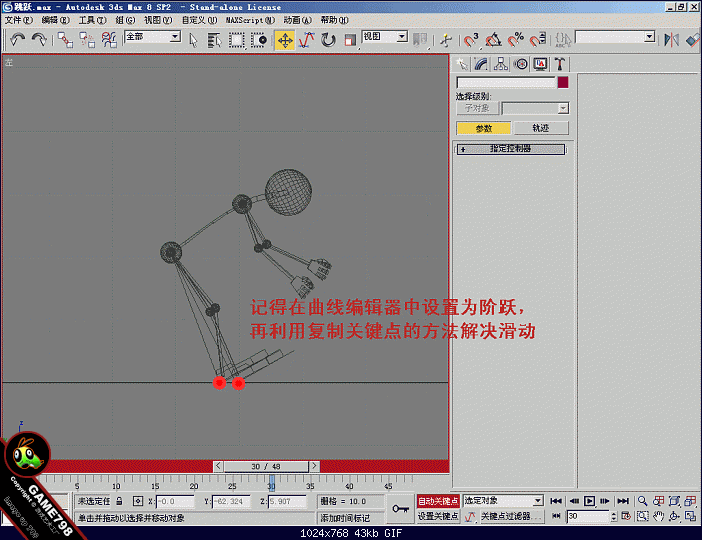Image resolution: width=702 pixels, height=540 pixels.
Task: Open the 选定对象 key filter dropdown
Action: pyautogui.click(x=503, y=500)
